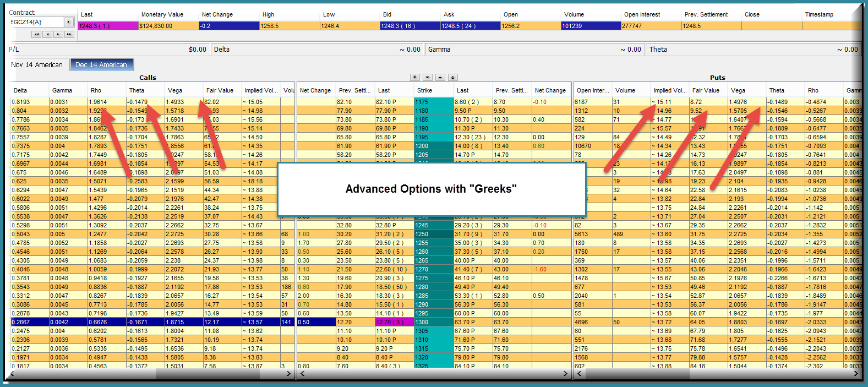
Task: Click the single-left arrow under the Contract field
Action: tap(47, 34)
